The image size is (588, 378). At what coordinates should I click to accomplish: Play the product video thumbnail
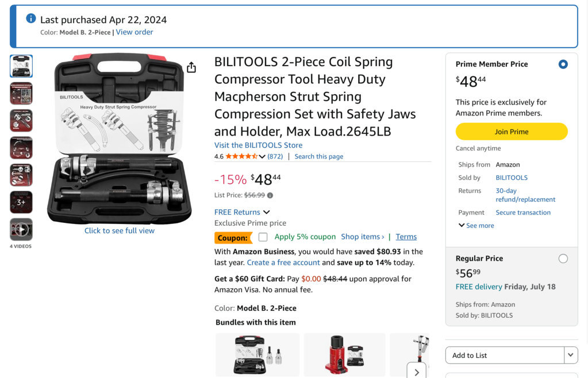coord(21,229)
